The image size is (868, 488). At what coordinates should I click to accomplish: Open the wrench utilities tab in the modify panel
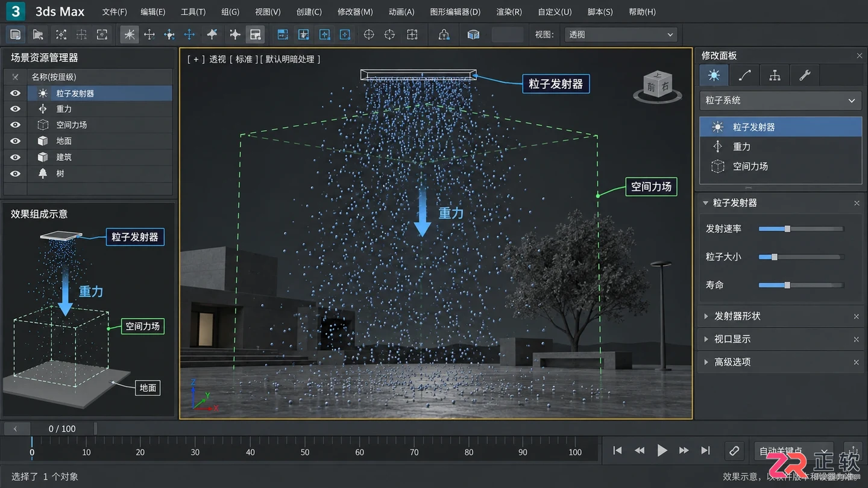click(x=805, y=75)
